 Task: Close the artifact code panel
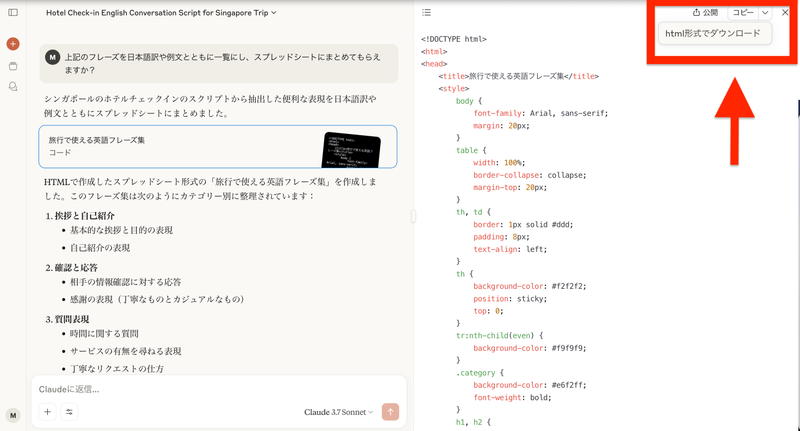pyautogui.click(x=785, y=13)
